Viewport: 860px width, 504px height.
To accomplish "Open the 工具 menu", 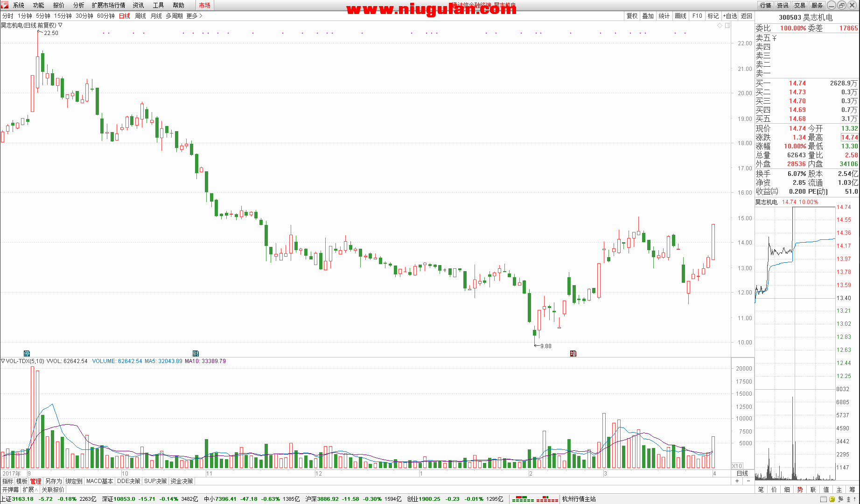I will pyautogui.click(x=159, y=5).
